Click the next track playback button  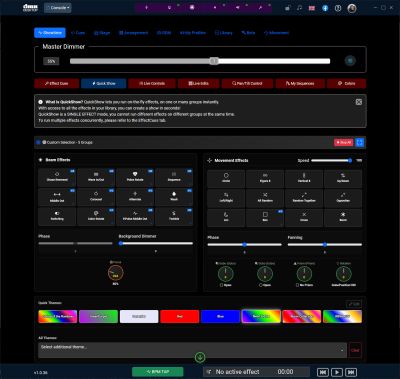pos(351,372)
